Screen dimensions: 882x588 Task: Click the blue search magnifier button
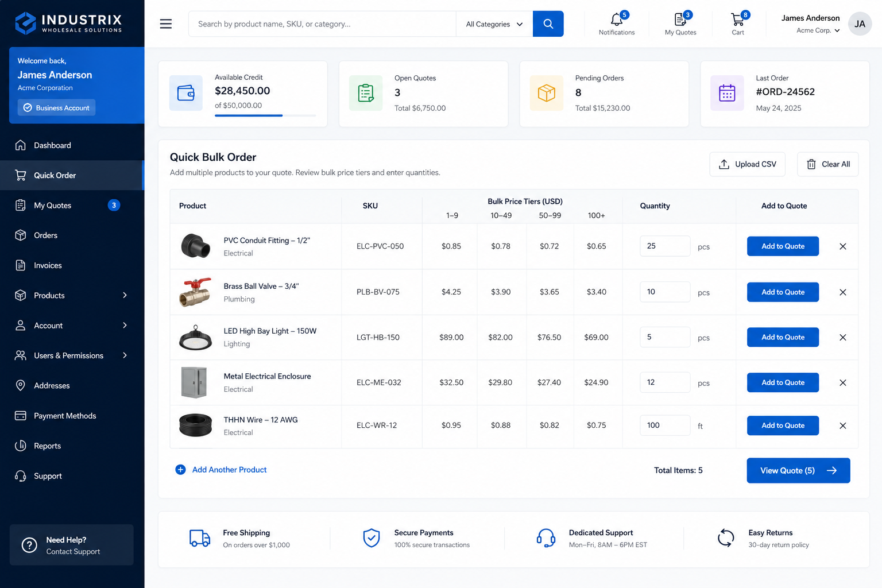coord(548,24)
